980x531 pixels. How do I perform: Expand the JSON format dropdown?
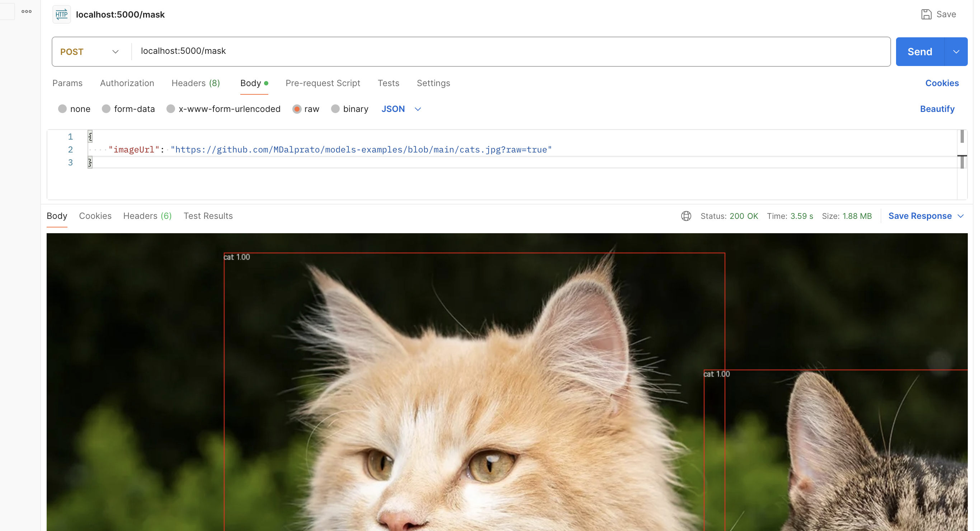[x=417, y=109]
